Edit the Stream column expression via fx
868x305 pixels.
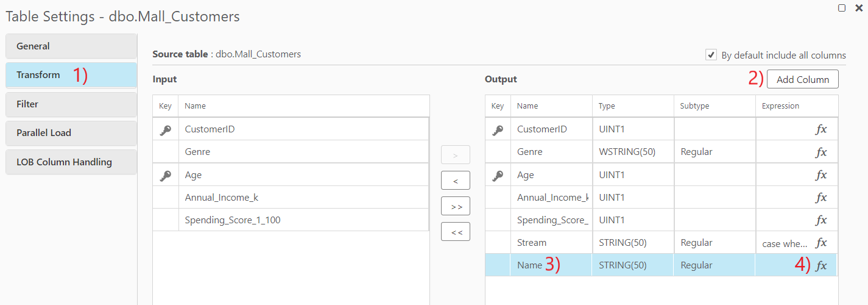(x=821, y=243)
